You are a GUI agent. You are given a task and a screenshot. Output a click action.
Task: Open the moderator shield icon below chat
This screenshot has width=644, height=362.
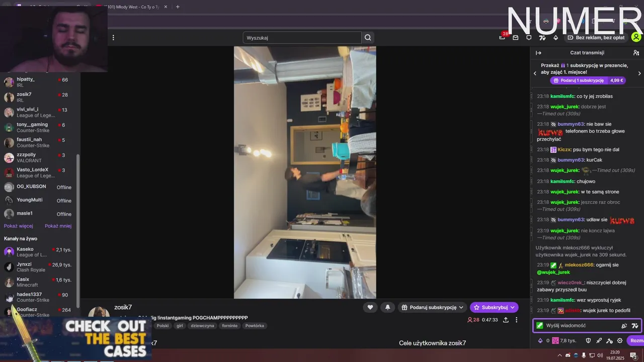(588, 340)
